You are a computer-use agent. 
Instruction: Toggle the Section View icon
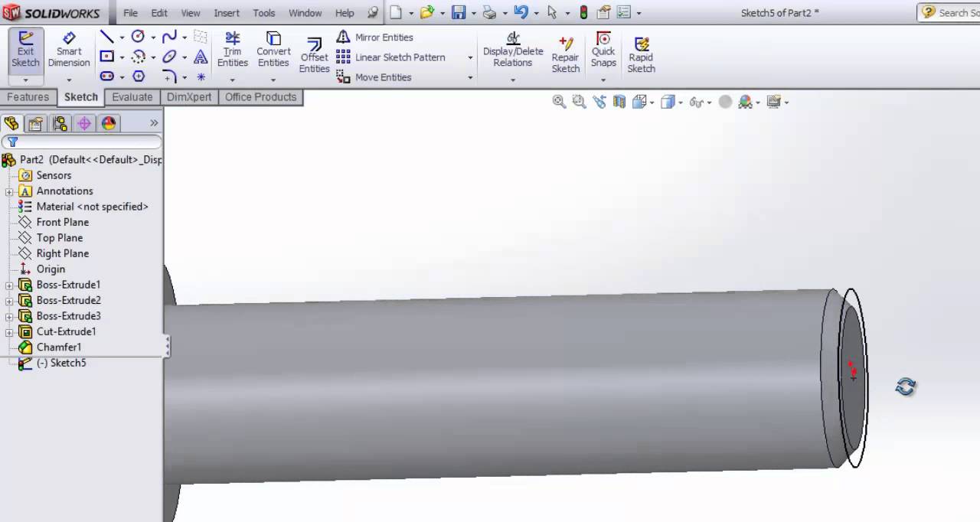(619, 102)
